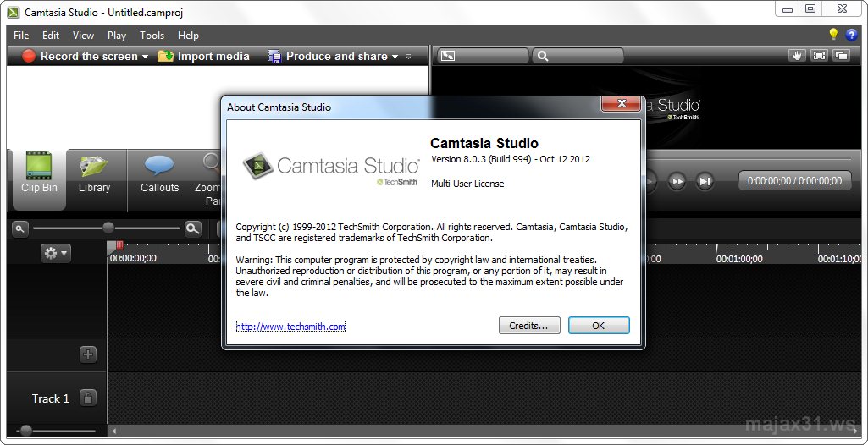
Task: Click the timeline zoom out magnifier icon
Action: [x=20, y=228]
